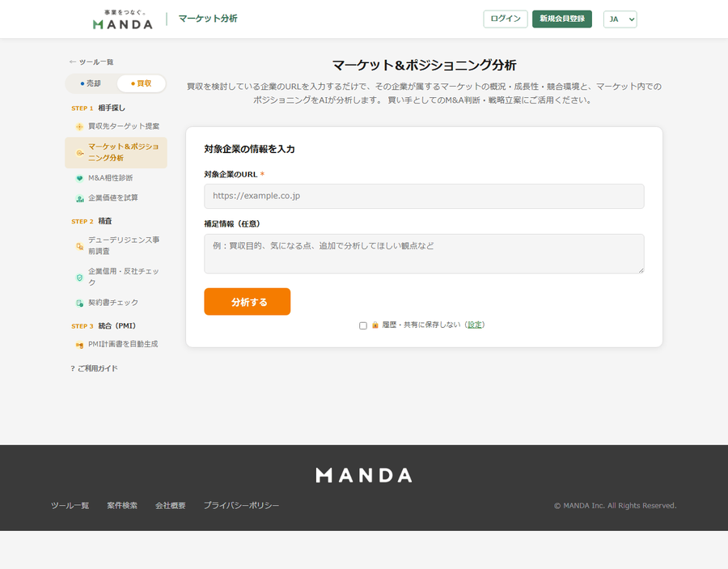Toggle 履歴・共有に保存しない checkbox
728x569 pixels.
(363, 325)
